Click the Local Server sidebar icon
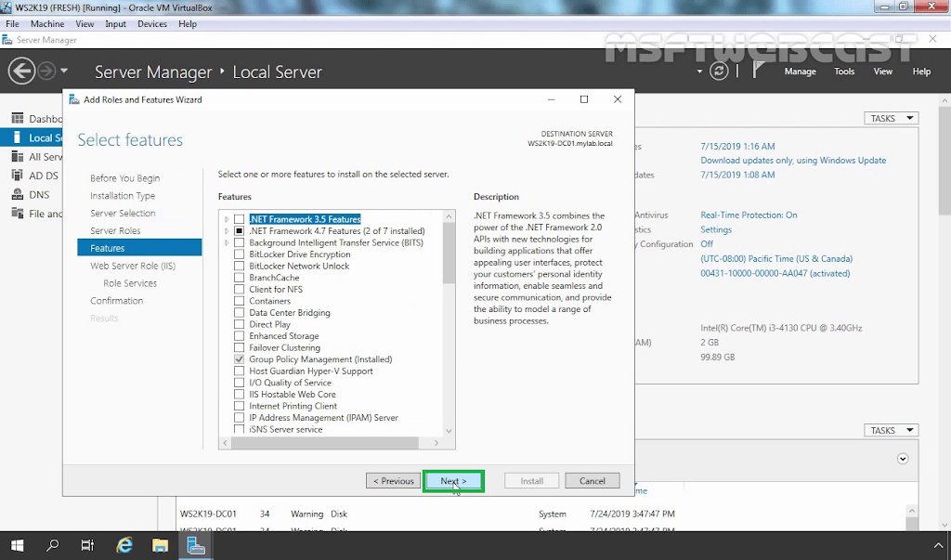The width and height of the screenshot is (951, 560). click(17, 137)
